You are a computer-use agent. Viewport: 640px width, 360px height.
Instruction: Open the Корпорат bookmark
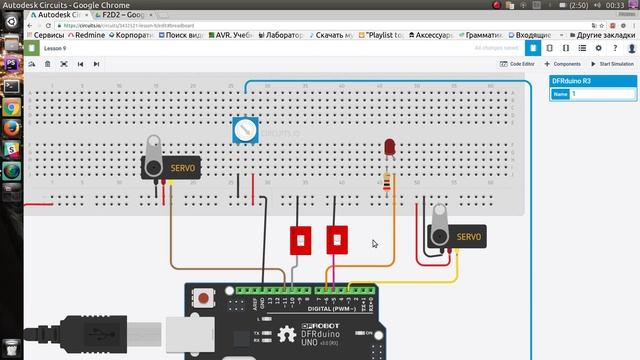point(131,35)
